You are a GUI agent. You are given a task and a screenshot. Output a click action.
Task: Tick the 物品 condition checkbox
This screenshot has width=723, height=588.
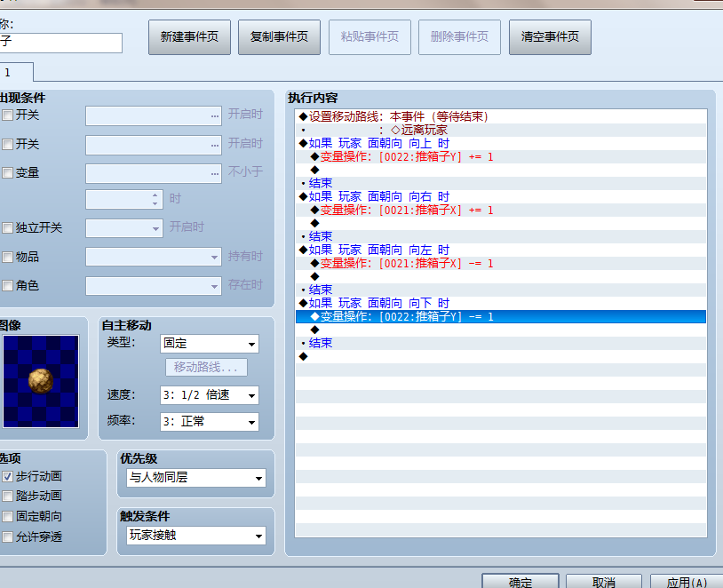pos(7,257)
